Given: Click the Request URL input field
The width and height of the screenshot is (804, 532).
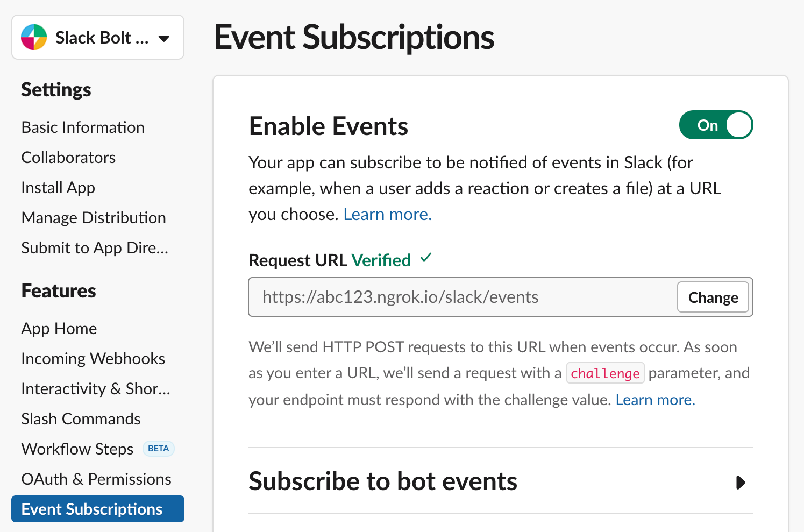Looking at the screenshot, I should pyautogui.click(x=457, y=297).
